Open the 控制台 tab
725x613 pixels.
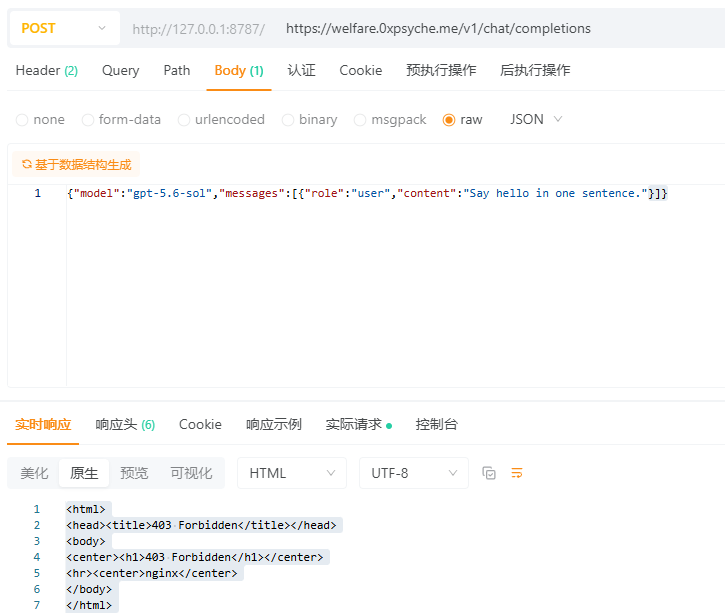(x=436, y=424)
